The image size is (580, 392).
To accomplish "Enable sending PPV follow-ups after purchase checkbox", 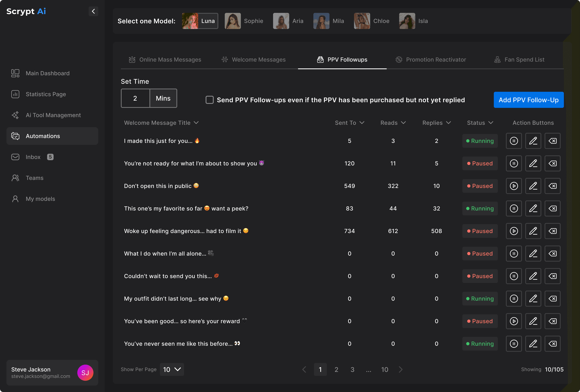I will pyautogui.click(x=209, y=100).
